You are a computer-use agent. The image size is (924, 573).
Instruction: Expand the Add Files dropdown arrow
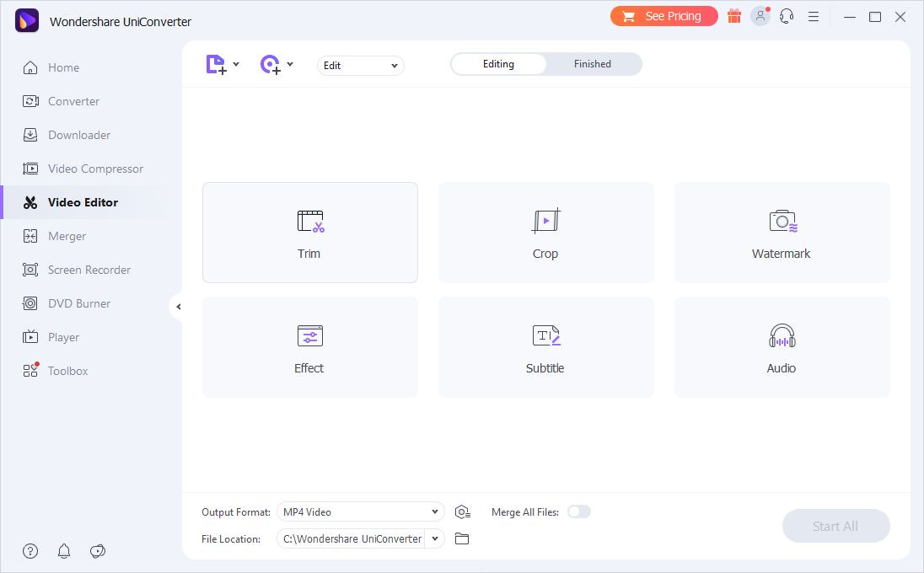tap(236, 63)
